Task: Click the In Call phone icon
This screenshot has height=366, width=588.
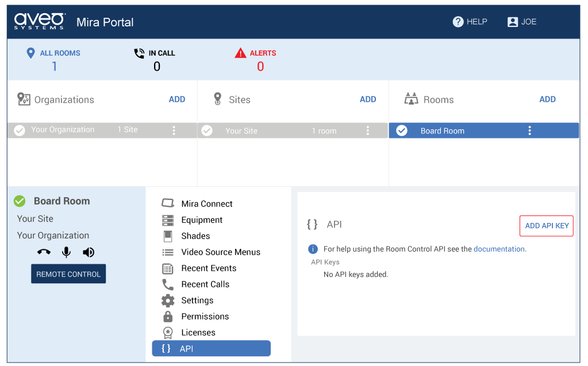Action: pyautogui.click(x=139, y=53)
